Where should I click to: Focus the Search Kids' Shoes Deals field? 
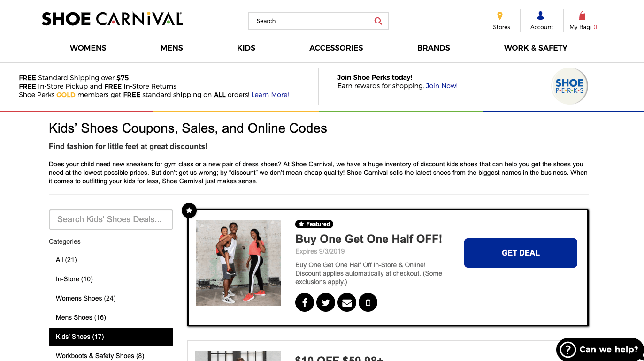[x=111, y=219]
